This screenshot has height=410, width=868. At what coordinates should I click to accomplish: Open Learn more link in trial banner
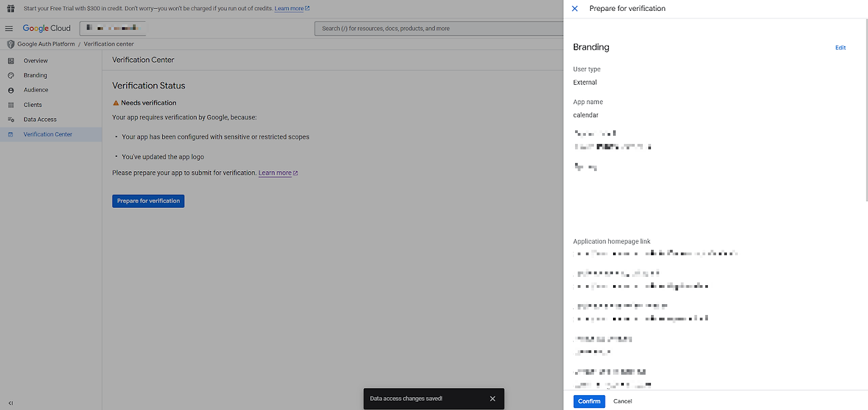click(x=292, y=8)
